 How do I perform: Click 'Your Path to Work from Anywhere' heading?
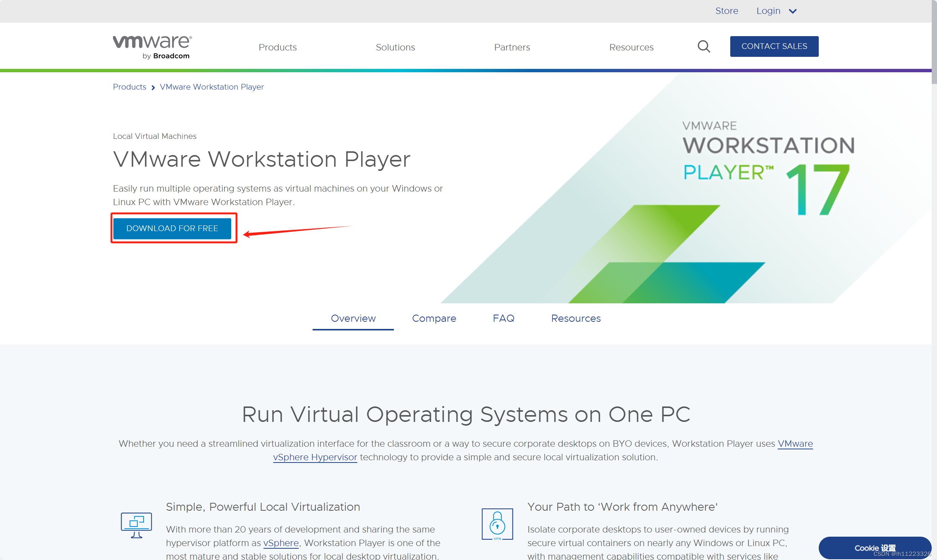pyautogui.click(x=622, y=507)
